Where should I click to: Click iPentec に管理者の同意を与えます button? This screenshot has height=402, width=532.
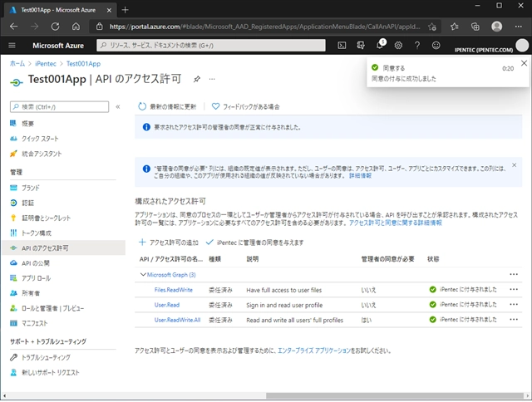[255, 243]
